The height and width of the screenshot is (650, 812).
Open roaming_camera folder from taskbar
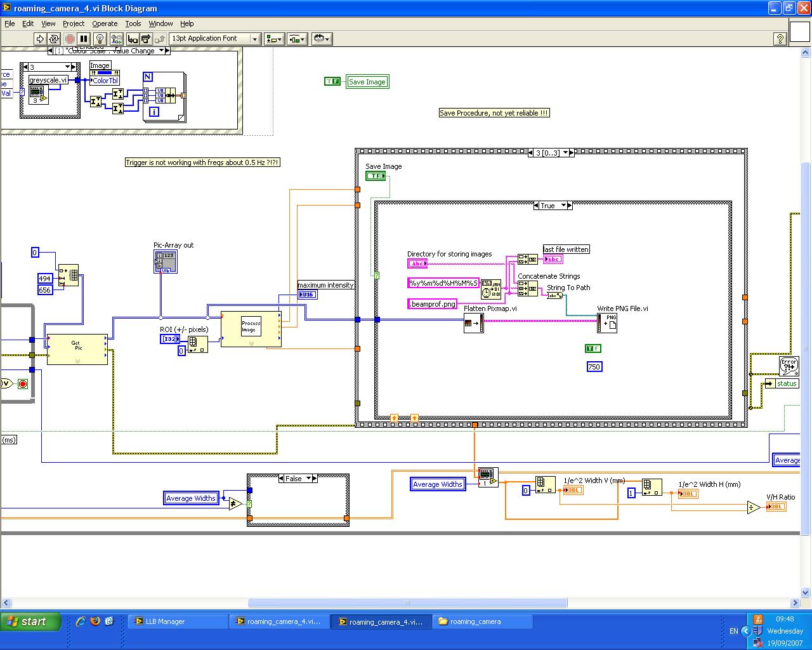click(x=482, y=621)
